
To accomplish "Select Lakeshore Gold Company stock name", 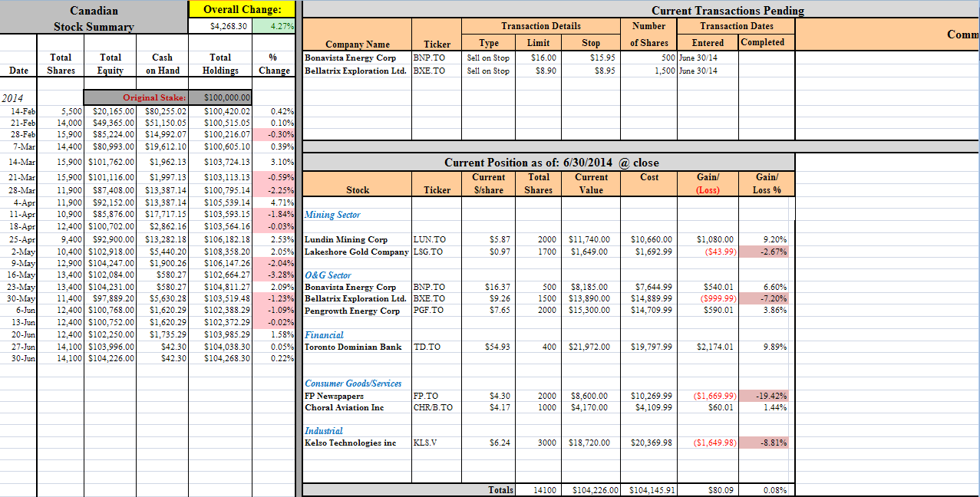I will click(x=357, y=252).
